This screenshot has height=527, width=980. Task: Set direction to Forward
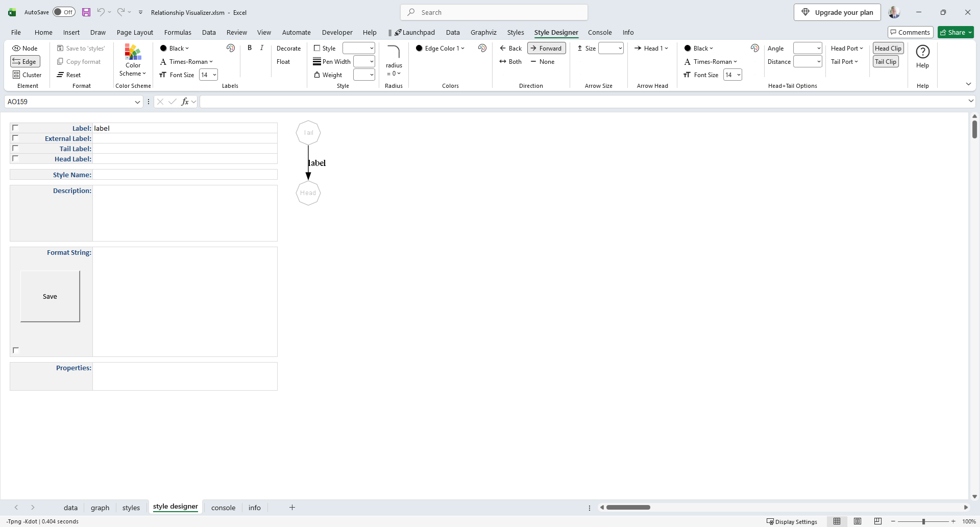[546, 48]
